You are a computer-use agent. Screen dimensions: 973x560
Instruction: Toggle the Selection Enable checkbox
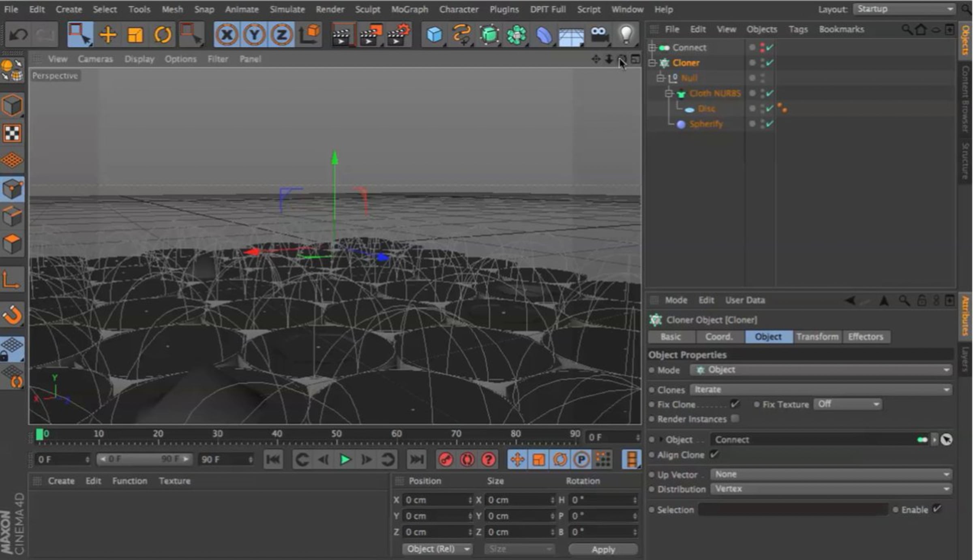tap(937, 509)
